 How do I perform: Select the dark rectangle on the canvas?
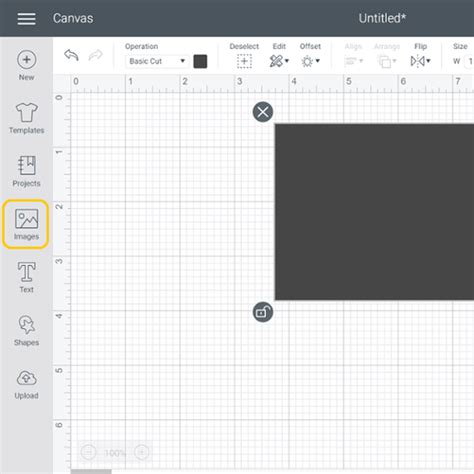pyautogui.click(x=374, y=212)
